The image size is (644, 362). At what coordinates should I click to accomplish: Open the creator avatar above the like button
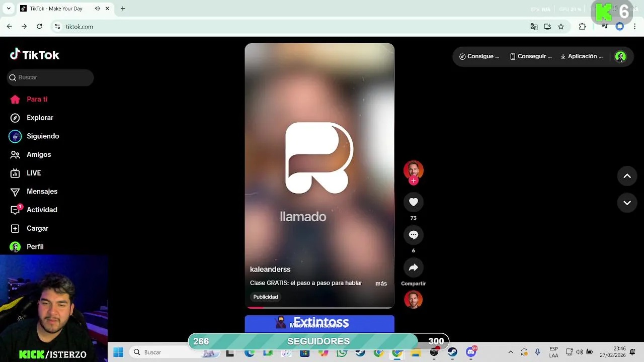[x=414, y=170]
